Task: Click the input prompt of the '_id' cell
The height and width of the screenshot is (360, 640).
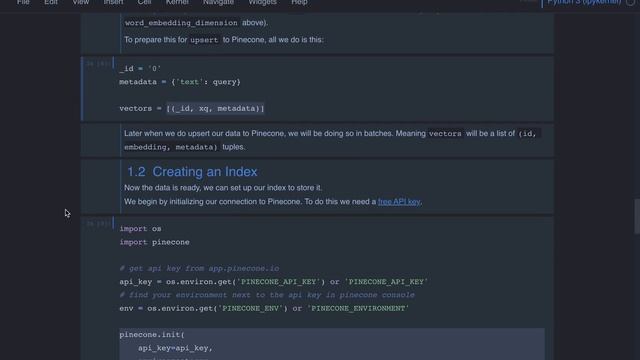Action: 97,64
